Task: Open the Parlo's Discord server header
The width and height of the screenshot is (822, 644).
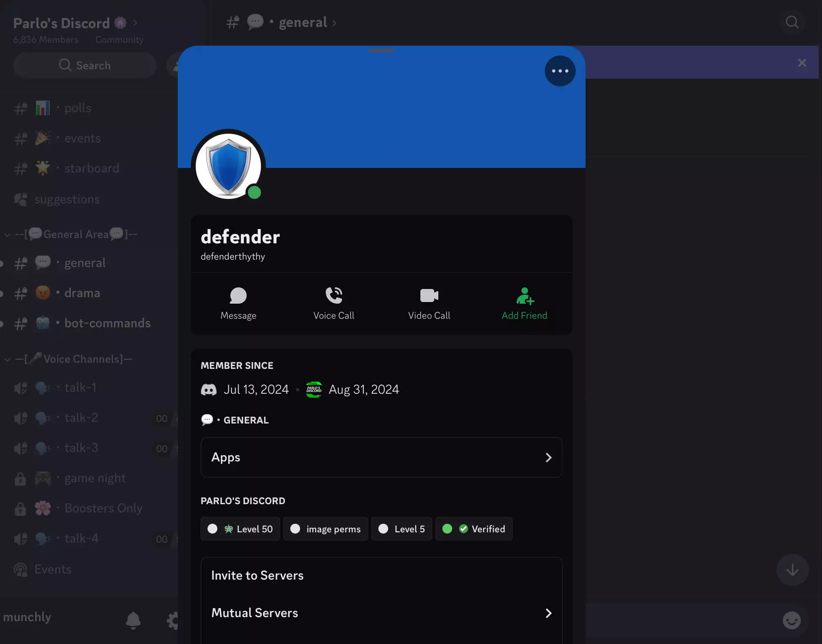Action: (x=75, y=23)
